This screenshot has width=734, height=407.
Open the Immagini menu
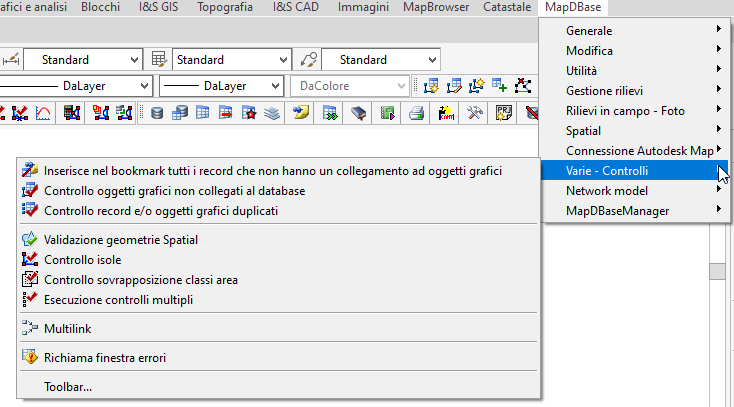pos(363,7)
